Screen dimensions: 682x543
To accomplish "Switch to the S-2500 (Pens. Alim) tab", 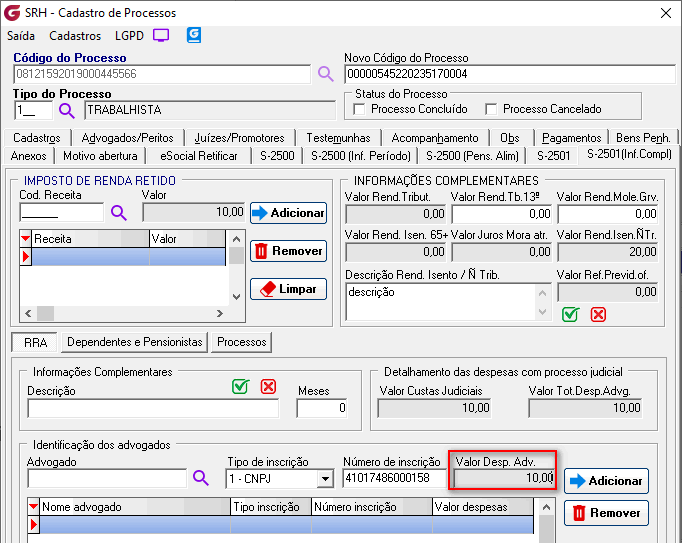I will coord(473,156).
